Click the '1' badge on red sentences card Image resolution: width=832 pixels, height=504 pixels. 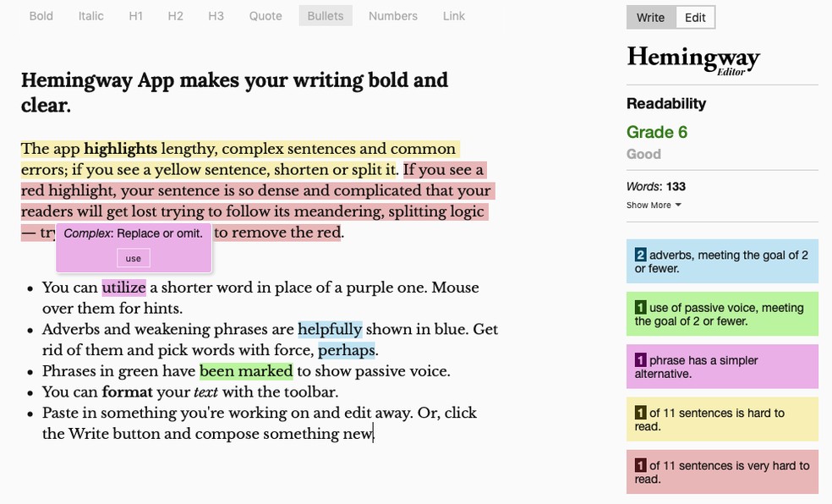coord(640,466)
